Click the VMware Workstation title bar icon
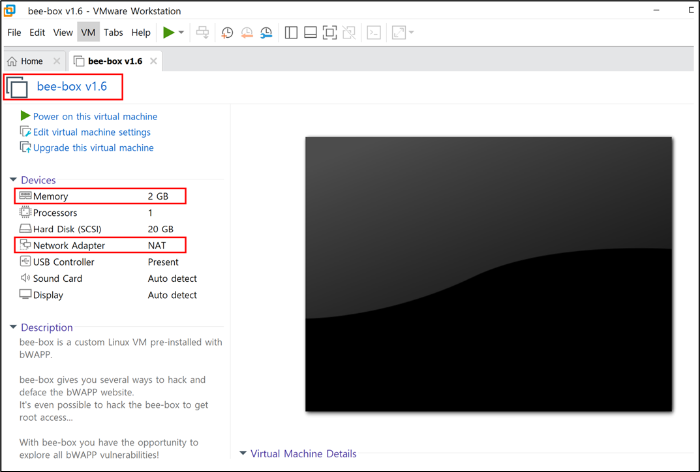This screenshot has width=700, height=472. point(9,10)
